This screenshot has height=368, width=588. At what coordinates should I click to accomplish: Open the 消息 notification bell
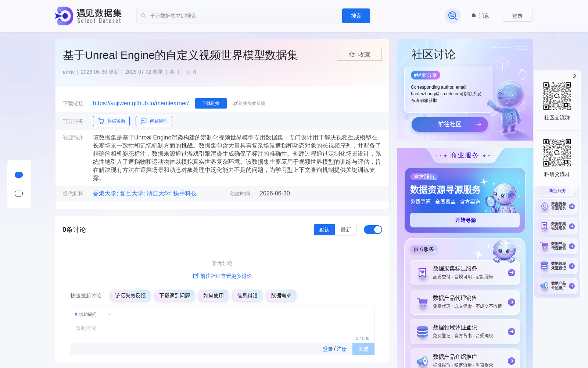coord(480,16)
